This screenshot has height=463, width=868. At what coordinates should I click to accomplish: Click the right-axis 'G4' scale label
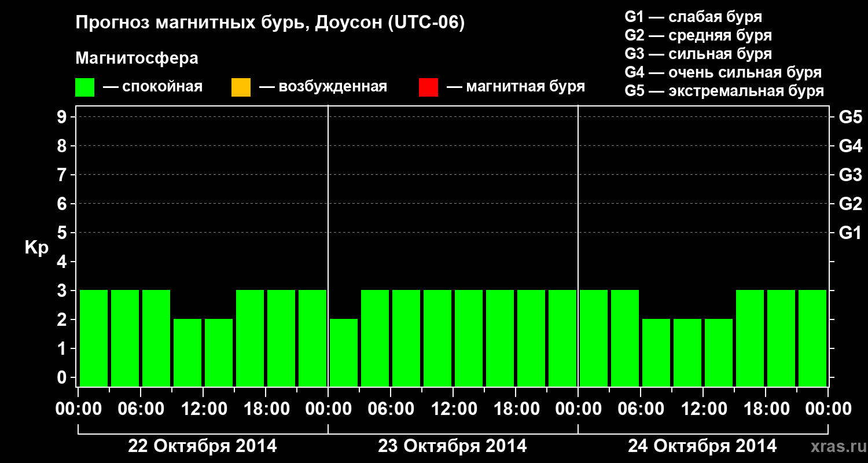(850, 146)
